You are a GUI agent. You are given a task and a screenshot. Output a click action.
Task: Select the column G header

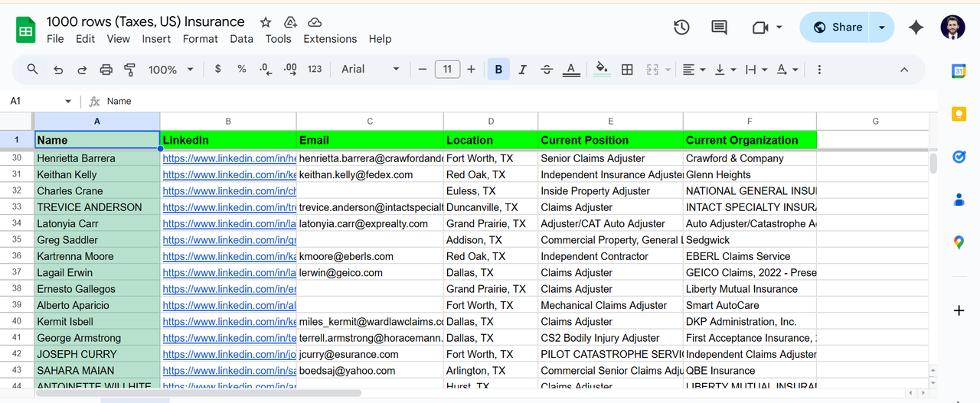click(875, 121)
